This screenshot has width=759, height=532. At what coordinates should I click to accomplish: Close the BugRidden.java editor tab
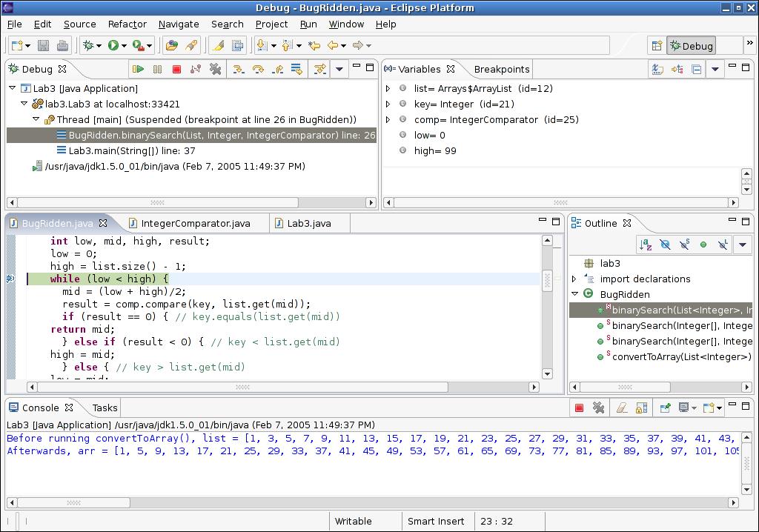click(x=102, y=223)
